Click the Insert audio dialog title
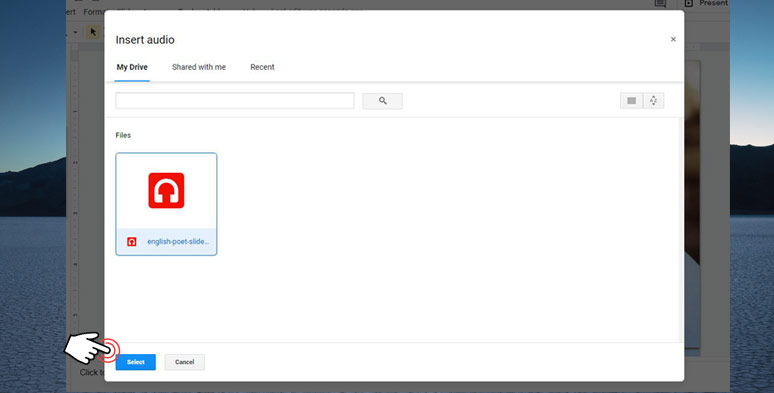The width and height of the screenshot is (774, 393). click(x=145, y=40)
